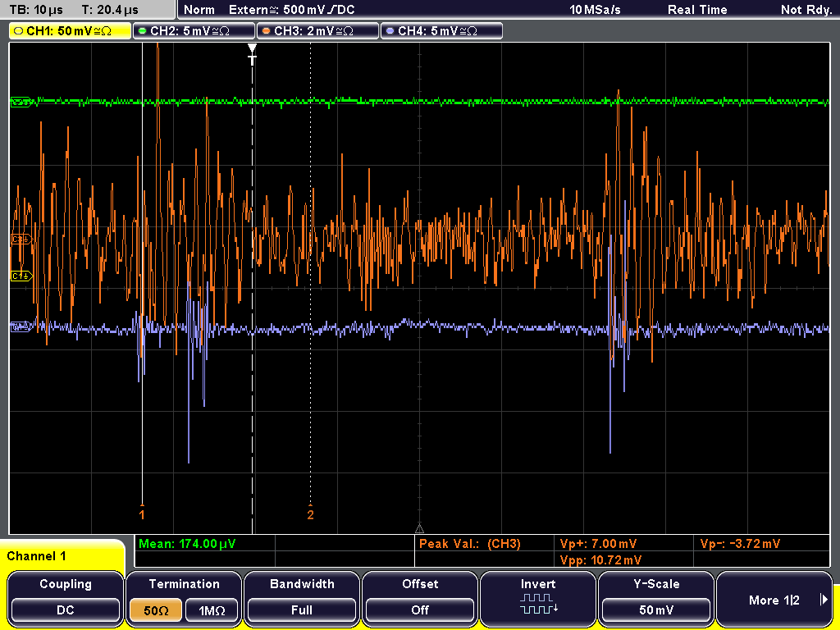Select the CH3 2 mV channel tab
The height and width of the screenshot is (630, 840).
click(x=317, y=31)
